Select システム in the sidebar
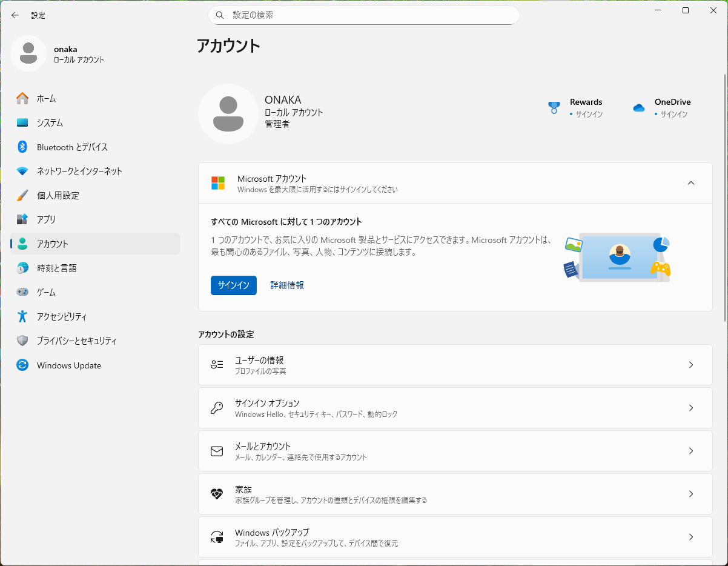The image size is (728, 566). coord(95,122)
